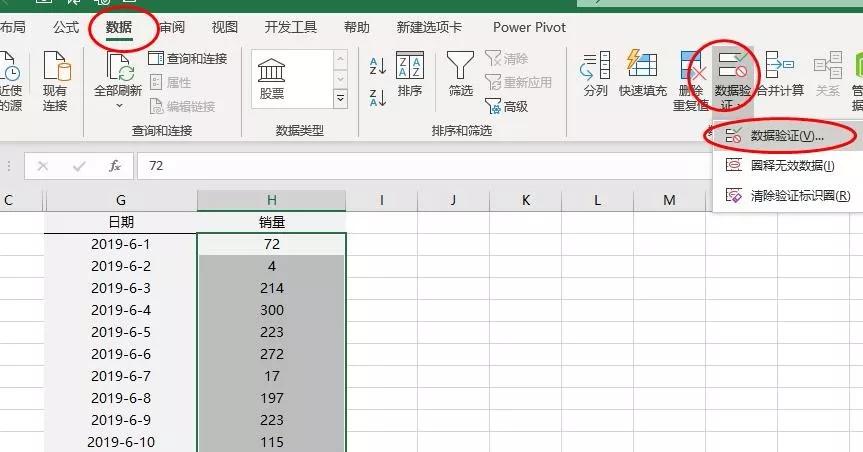Choose 圈释无效数据(I) menu entry
The height and width of the screenshot is (452, 863).
(787, 166)
